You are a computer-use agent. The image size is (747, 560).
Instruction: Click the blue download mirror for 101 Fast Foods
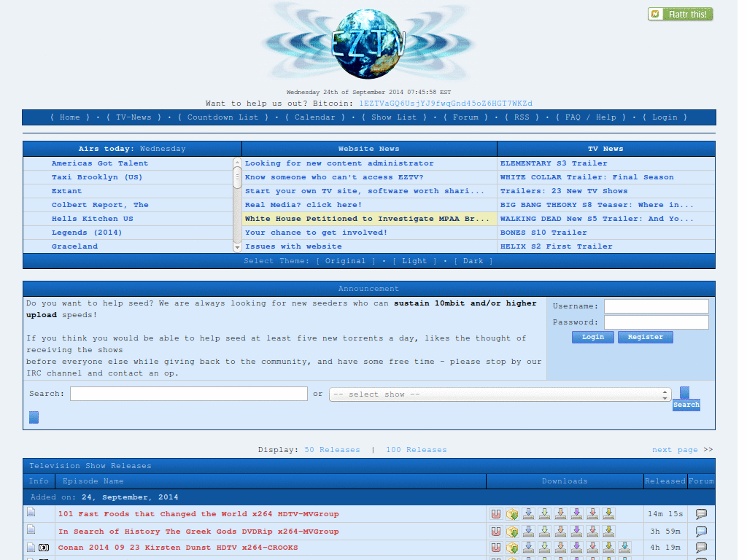tap(528, 514)
